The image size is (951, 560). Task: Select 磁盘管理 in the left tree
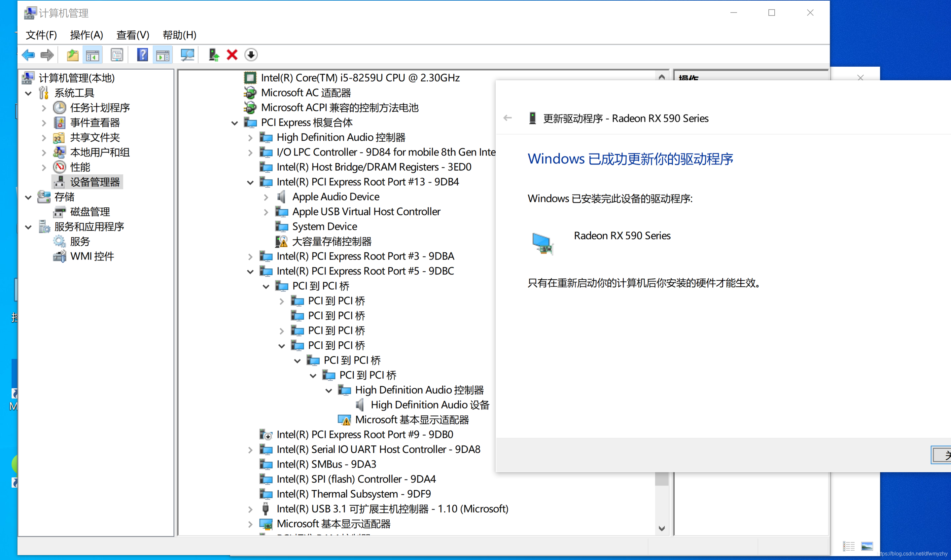coord(90,212)
